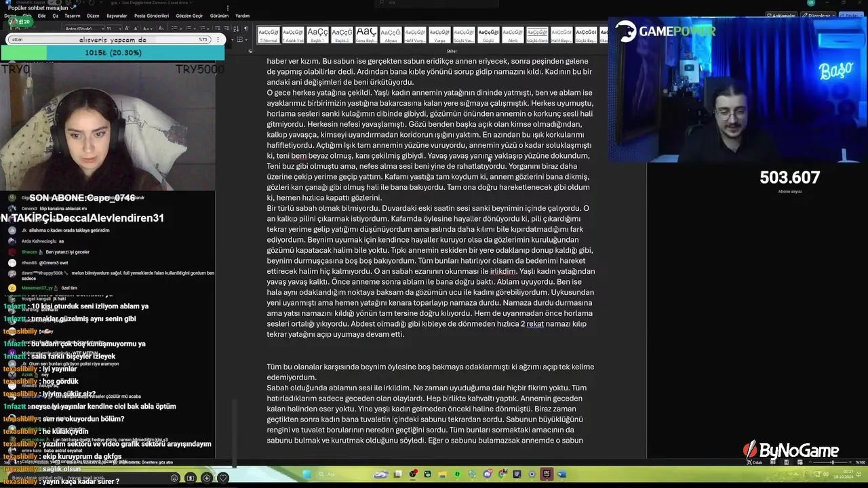Switch to Gözden Geçir tab

[189, 16]
